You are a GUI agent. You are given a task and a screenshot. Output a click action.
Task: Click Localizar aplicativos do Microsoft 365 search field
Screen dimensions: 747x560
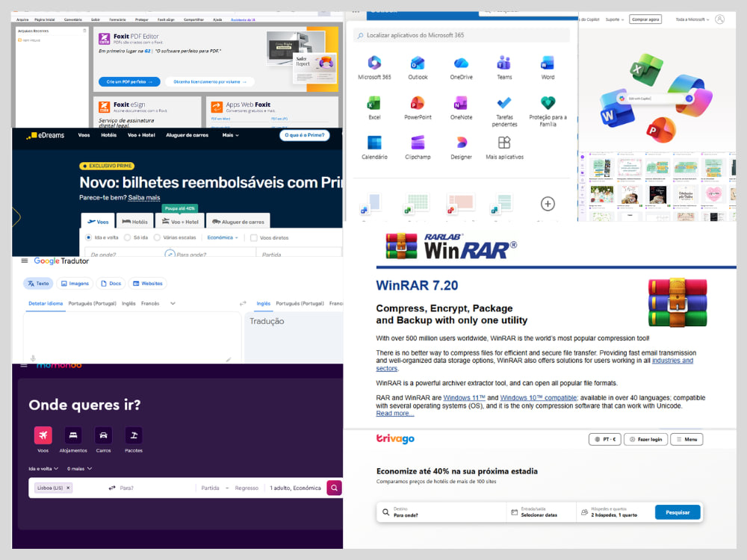pos(461,35)
